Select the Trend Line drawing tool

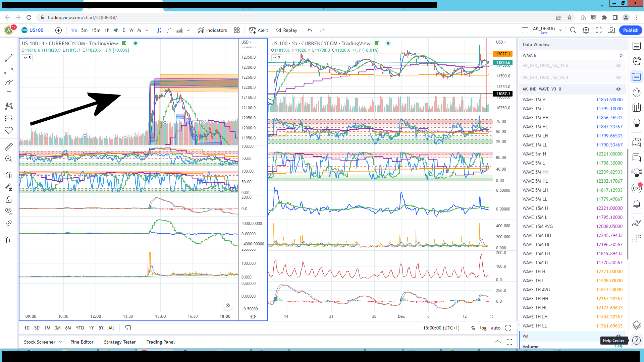[x=9, y=58]
